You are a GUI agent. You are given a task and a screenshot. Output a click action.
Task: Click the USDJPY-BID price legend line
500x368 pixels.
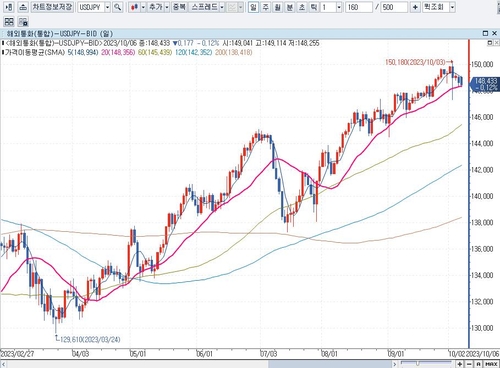point(161,43)
